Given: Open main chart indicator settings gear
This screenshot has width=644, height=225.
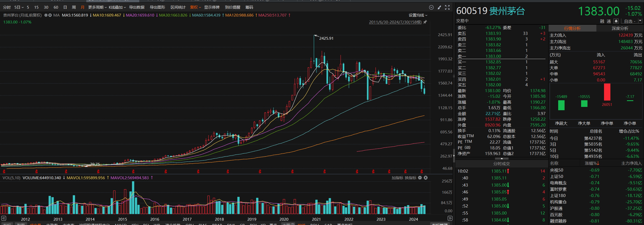Looking at the screenshot, I should click(x=46, y=15).
